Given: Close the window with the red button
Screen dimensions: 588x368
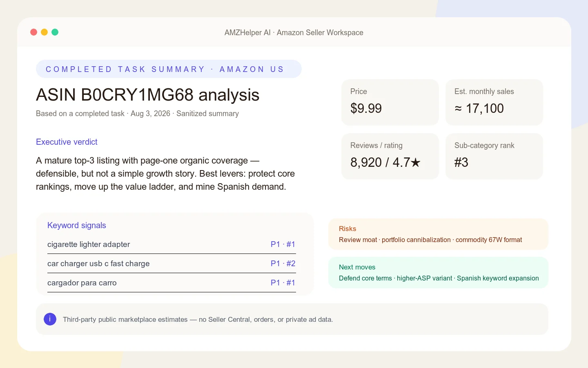Looking at the screenshot, I should [x=34, y=32].
